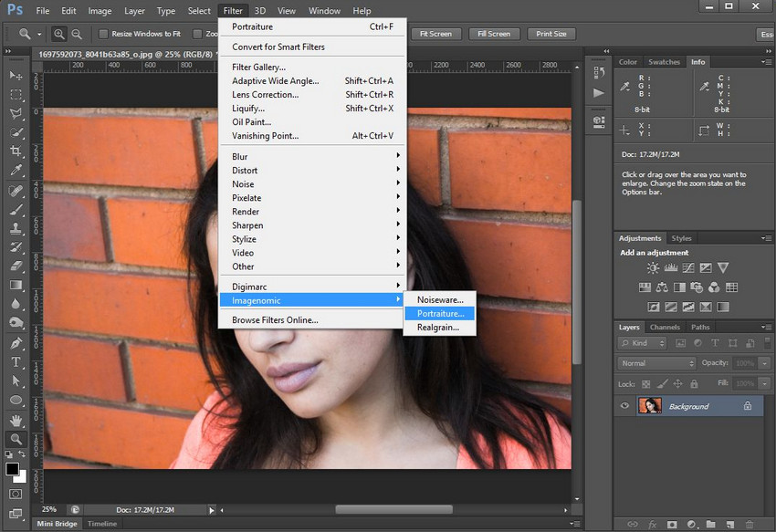Expand the Digimarc submenu
Screen dimensions: 776x532
(312, 287)
